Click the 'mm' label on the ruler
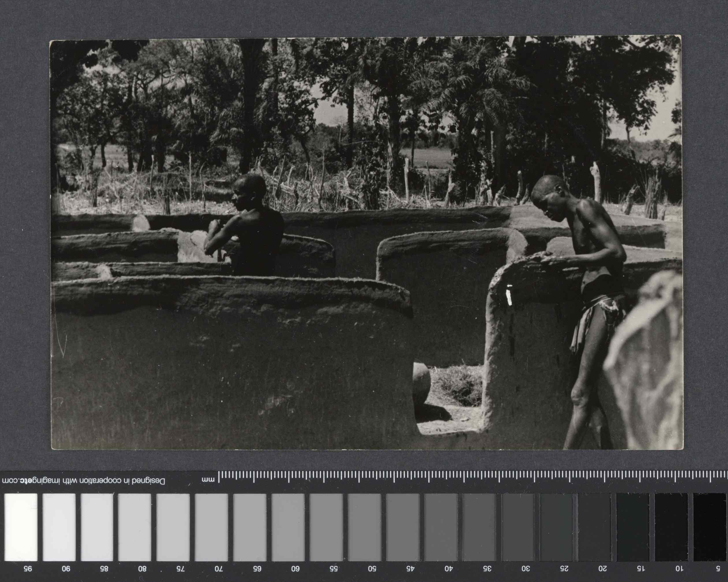 tap(208, 479)
